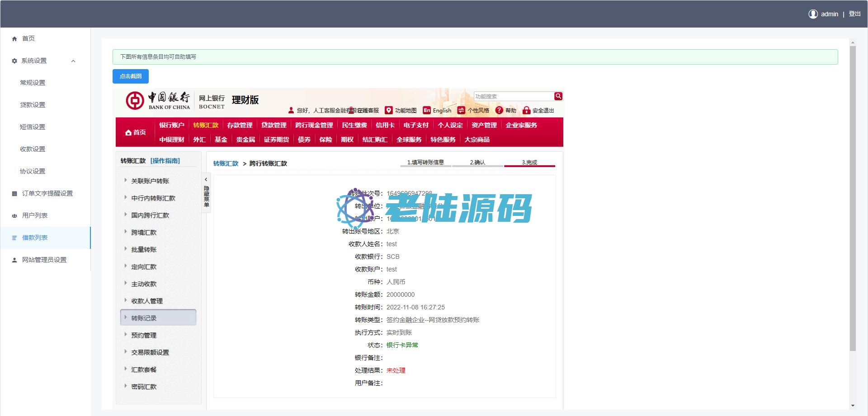
Task: Click the 系统设置 gear icon
Action: click(14, 61)
